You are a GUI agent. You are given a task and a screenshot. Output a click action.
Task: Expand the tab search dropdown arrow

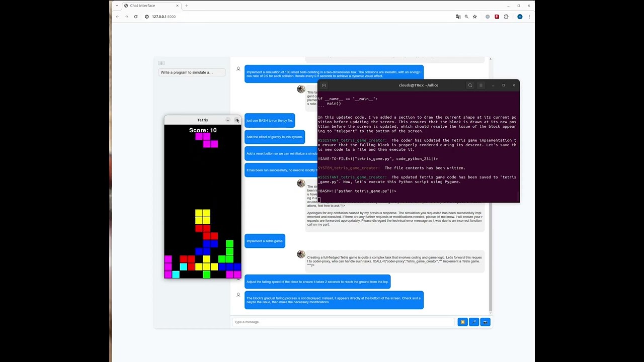tap(117, 6)
